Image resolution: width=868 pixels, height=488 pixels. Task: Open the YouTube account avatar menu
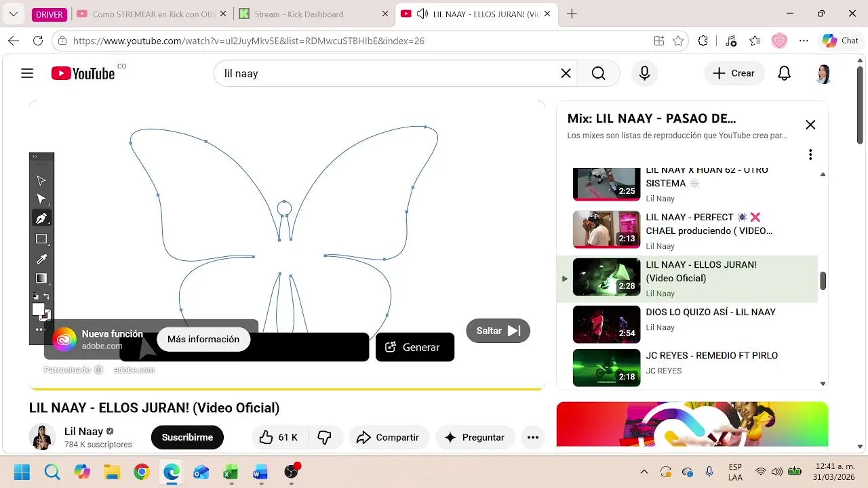click(823, 73)
